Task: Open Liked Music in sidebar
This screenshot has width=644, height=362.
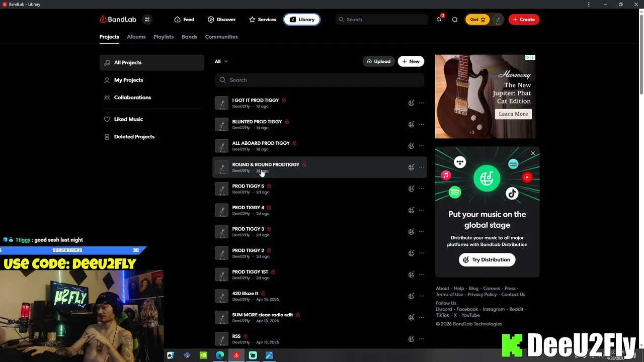Action: pos(151,119)
